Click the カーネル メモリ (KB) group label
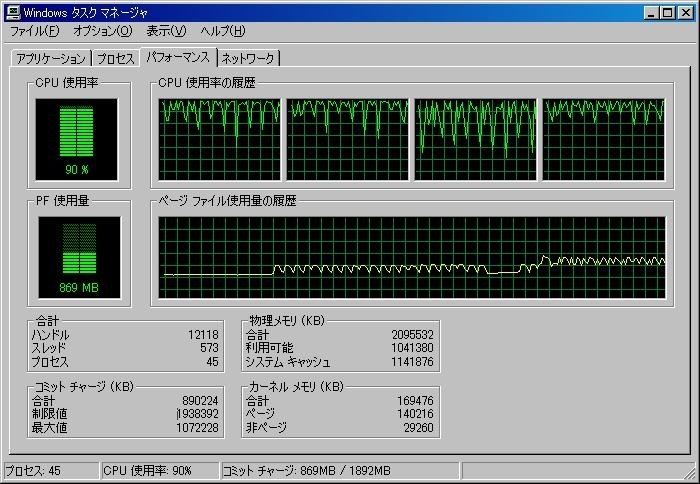This screenshot has height=484, width=700. point(296,387)
